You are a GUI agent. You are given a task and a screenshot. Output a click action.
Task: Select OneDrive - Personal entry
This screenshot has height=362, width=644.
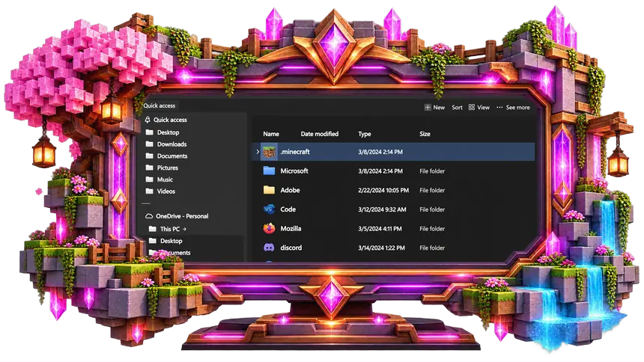182,216
